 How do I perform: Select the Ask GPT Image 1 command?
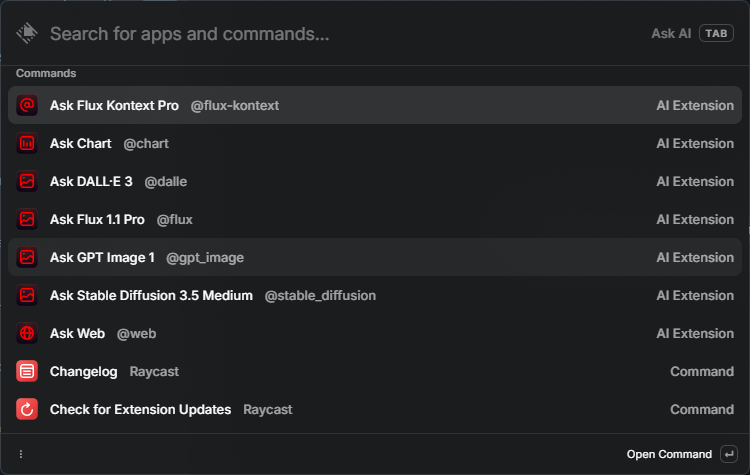pyautogui.click(x=375, y=257)
